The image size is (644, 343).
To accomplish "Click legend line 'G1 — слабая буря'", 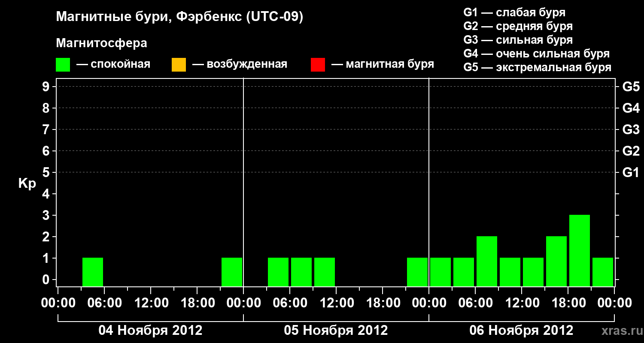I will (x=514, y=12).
